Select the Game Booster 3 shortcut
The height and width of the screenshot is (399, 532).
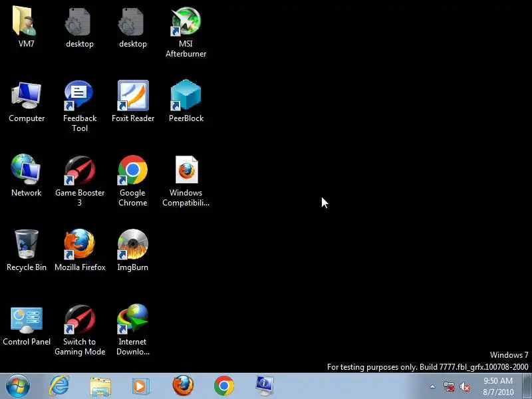coord(79,171)
